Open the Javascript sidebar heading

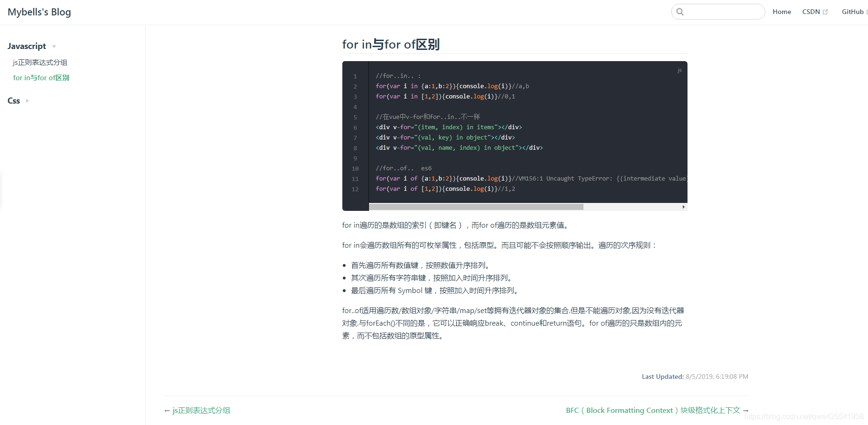point(27,46)
